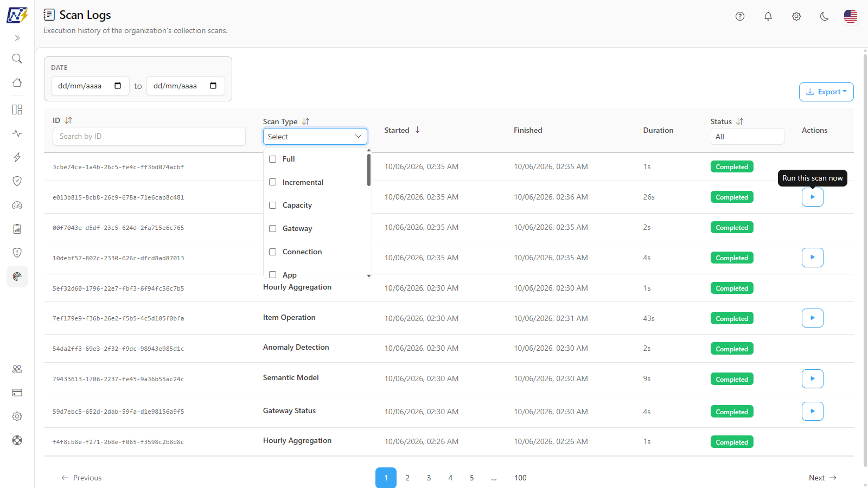Screen dimensions: 868x488
Task: Open the shield checkmark icon in sidebar
Action: (17, 181)
